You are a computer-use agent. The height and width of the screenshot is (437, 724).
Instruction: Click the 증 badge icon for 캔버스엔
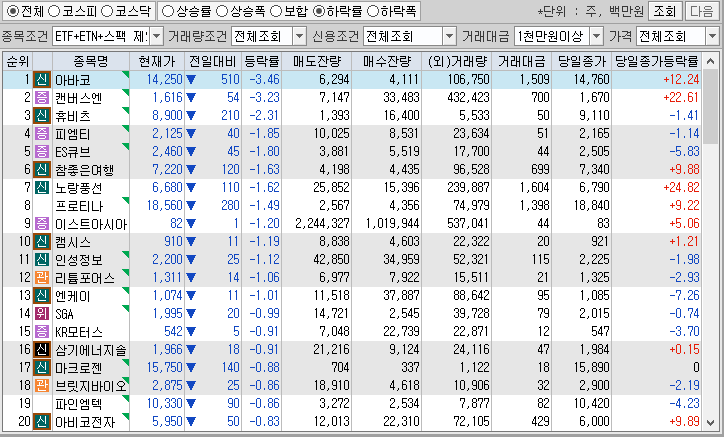pos(42,97)
